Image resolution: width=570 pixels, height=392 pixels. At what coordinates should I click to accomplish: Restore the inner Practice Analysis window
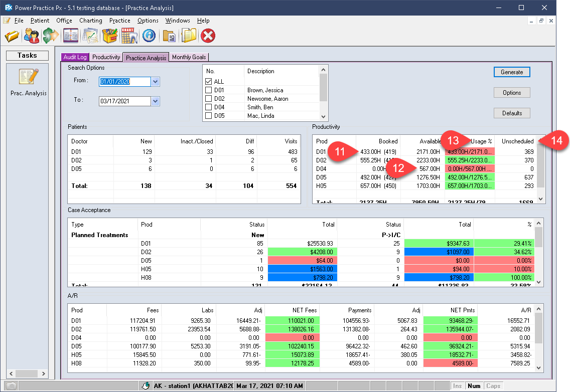point(541,21)
